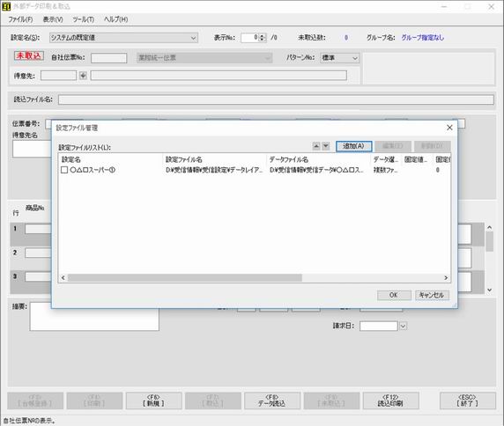Screen dimensions: 504x426
Task: Click the move-up arrow icon in dialog
Action: coord(316,146)
